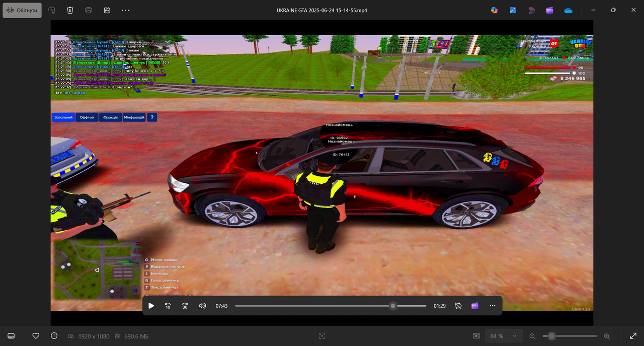
Task: Click the ? button next to the chat tabs
Action: [152, 117]
